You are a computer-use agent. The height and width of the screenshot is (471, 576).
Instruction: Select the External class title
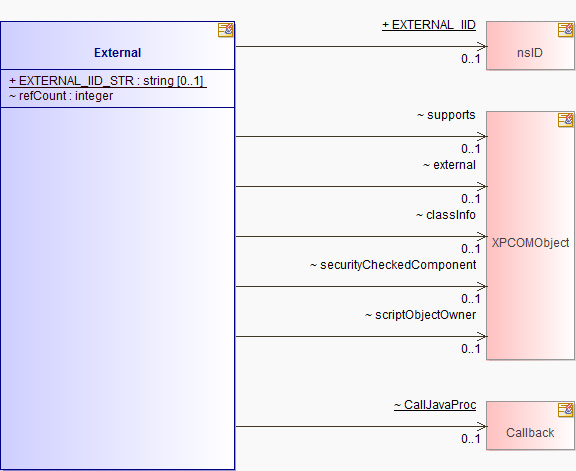[x=118, y=53]
